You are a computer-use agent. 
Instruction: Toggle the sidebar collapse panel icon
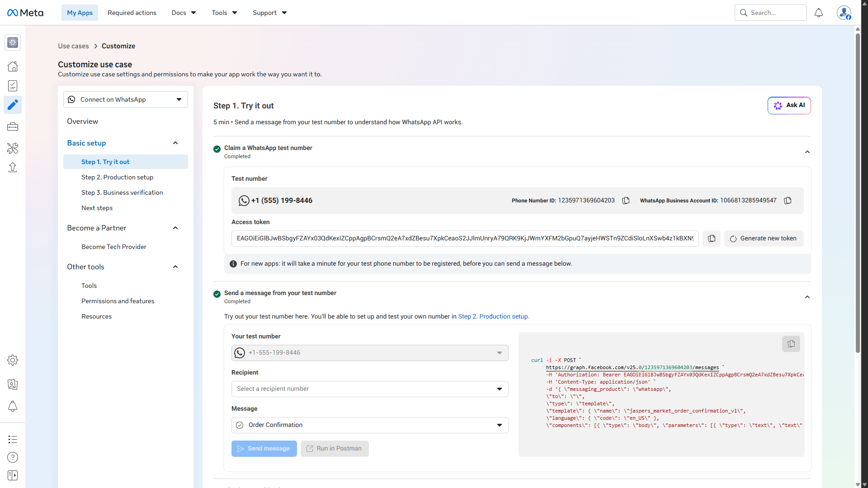pyautogui.click(x=13, y=475)
